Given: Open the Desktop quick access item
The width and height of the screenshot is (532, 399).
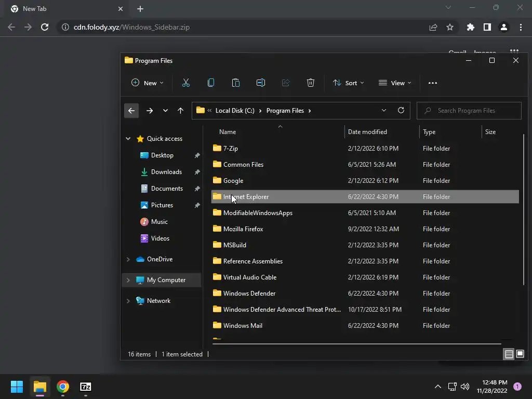Looking at the screenshot, I should [x=162, y=155].
